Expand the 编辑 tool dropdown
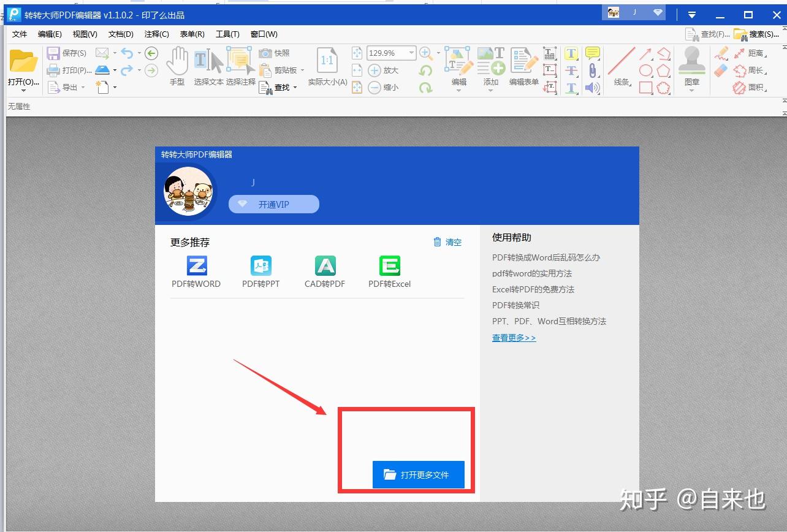 click(458, 91)
